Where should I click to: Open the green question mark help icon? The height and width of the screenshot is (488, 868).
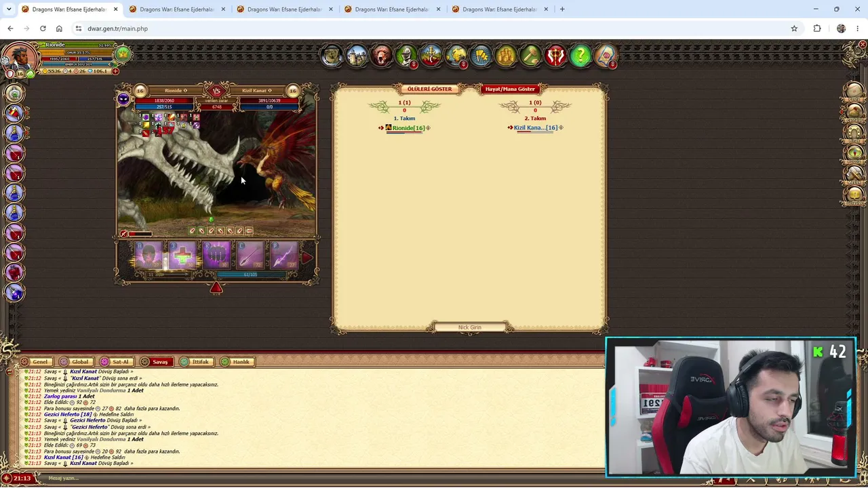[x=580, y=56]
